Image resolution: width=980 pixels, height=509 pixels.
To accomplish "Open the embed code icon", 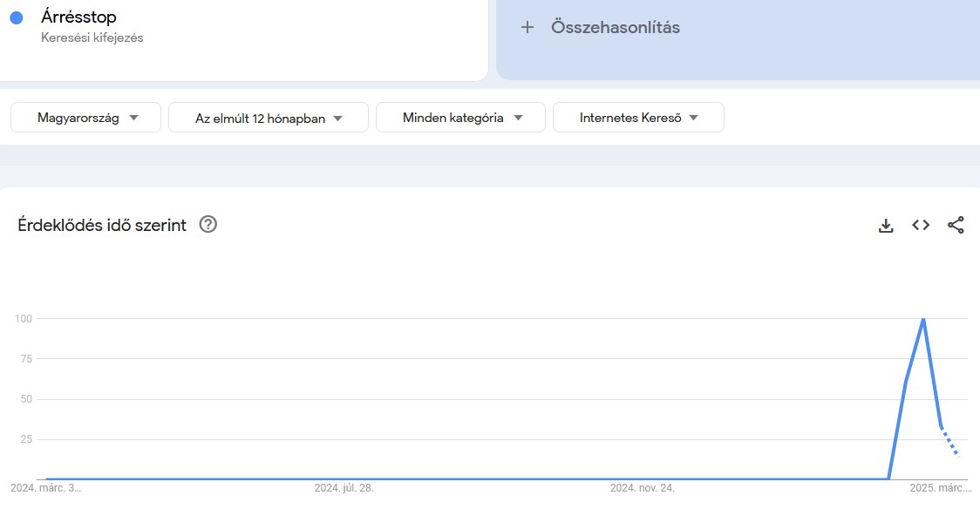I will 921,226.
